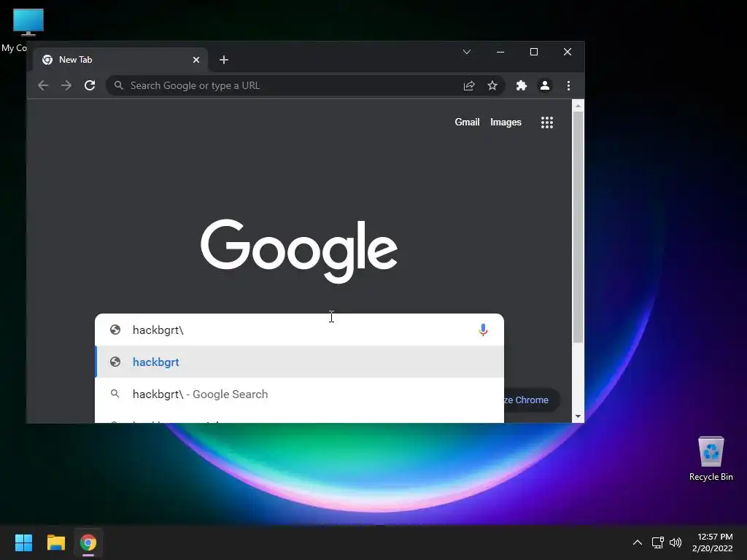Reload the page with refresh icon
This screenshot has width=747, height=560.
(90, 85)
